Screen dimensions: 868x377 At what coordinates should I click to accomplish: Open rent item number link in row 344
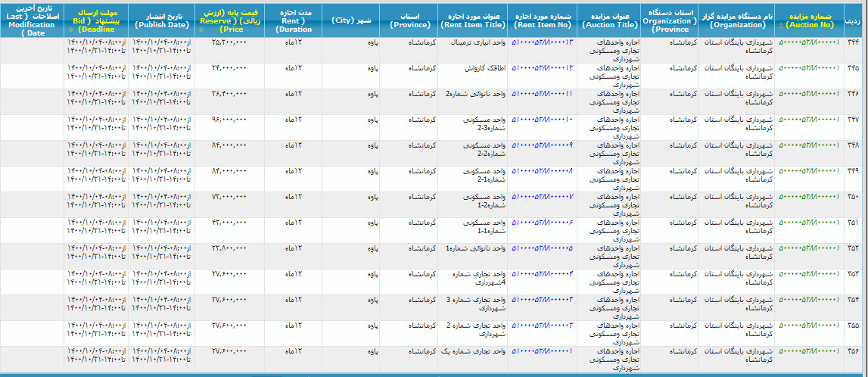(x=543, y=42)
